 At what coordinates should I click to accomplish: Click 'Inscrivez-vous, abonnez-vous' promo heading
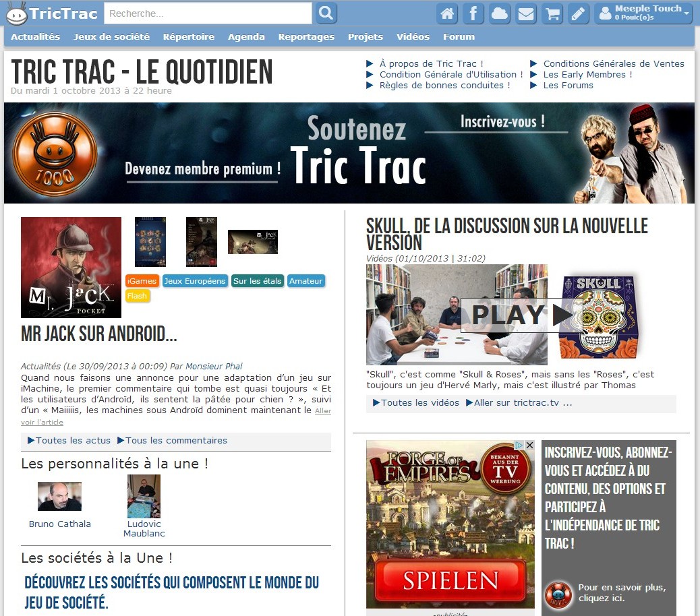[608, 498]
